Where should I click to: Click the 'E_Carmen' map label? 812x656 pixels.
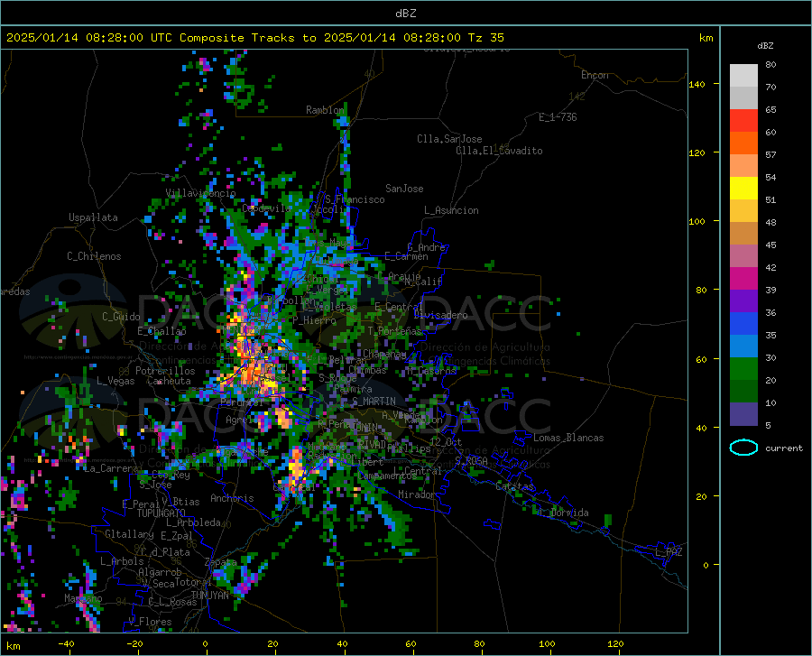pos(406,256)
